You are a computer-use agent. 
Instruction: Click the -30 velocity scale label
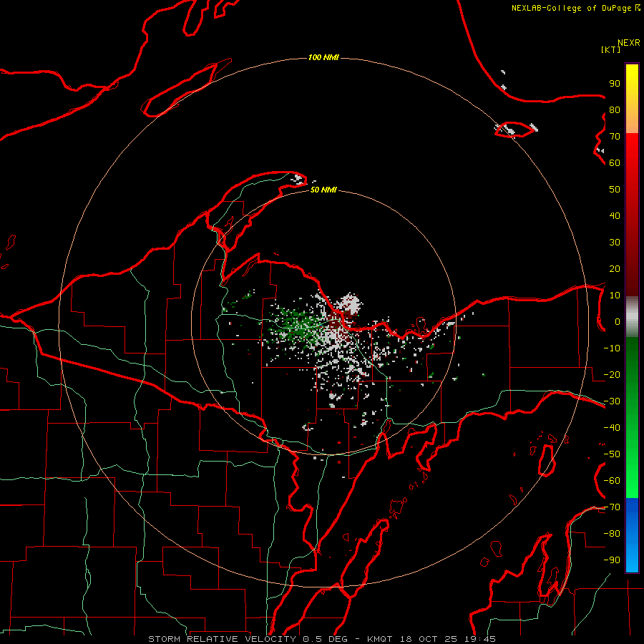pos(612,401)
